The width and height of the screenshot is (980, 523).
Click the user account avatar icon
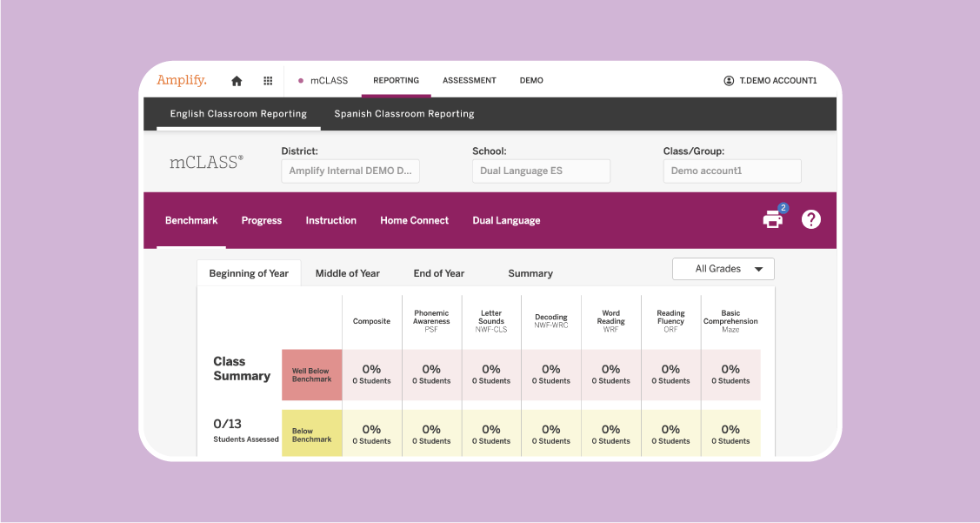click(x=729, y=81)
